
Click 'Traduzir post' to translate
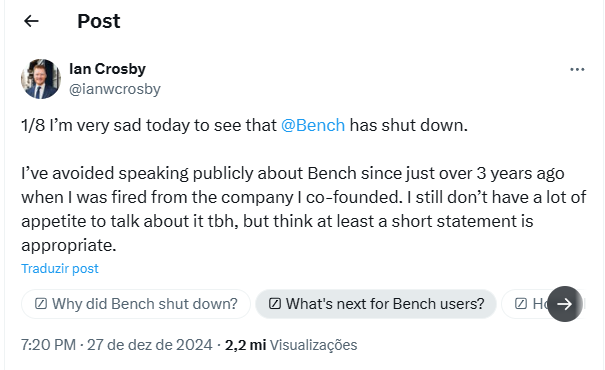point(60,269)
